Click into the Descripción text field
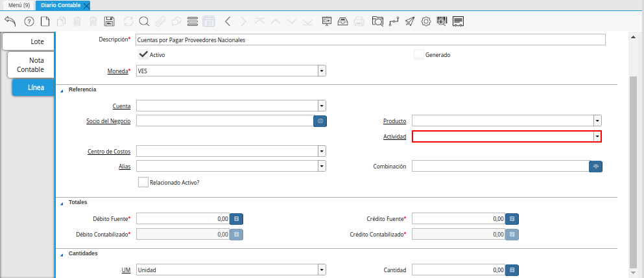The width and height of the screenshot is (644, 278). coord(370,40)
